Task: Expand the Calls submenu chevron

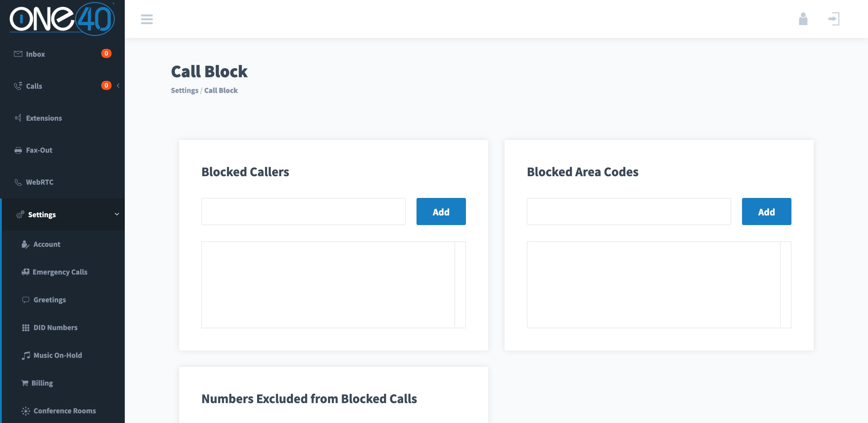Action: [x=118, y=86]
